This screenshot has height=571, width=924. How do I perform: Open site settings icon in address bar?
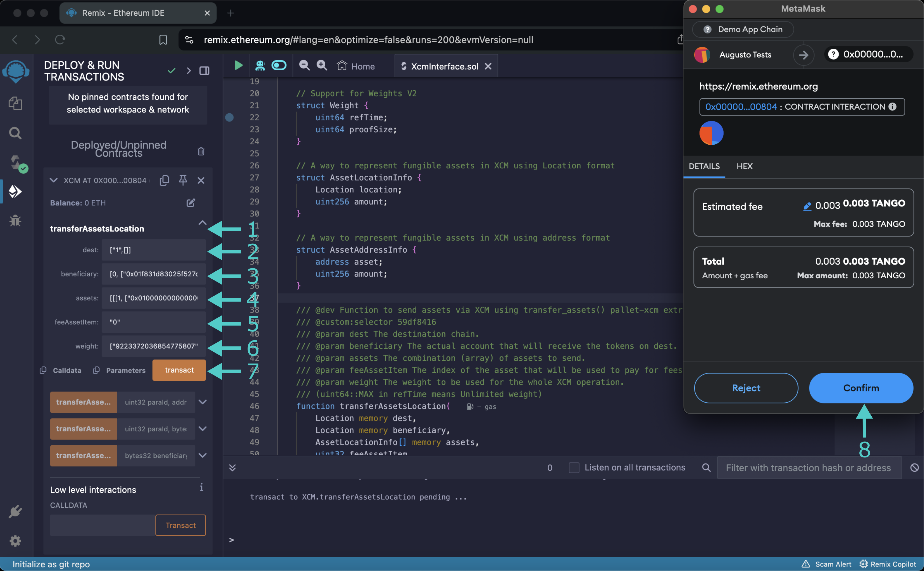pyautogui.click(x=189, y=40)
